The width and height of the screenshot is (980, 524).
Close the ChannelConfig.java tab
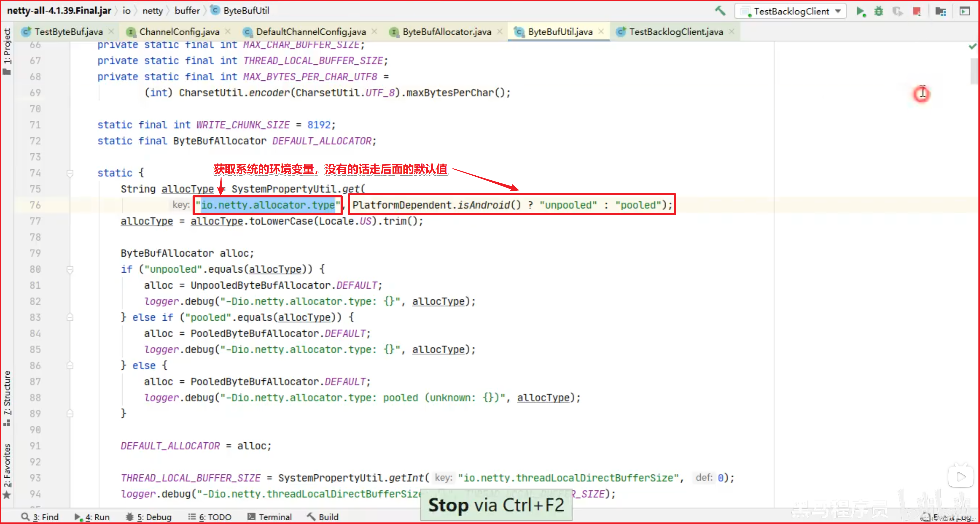(228, 32)
